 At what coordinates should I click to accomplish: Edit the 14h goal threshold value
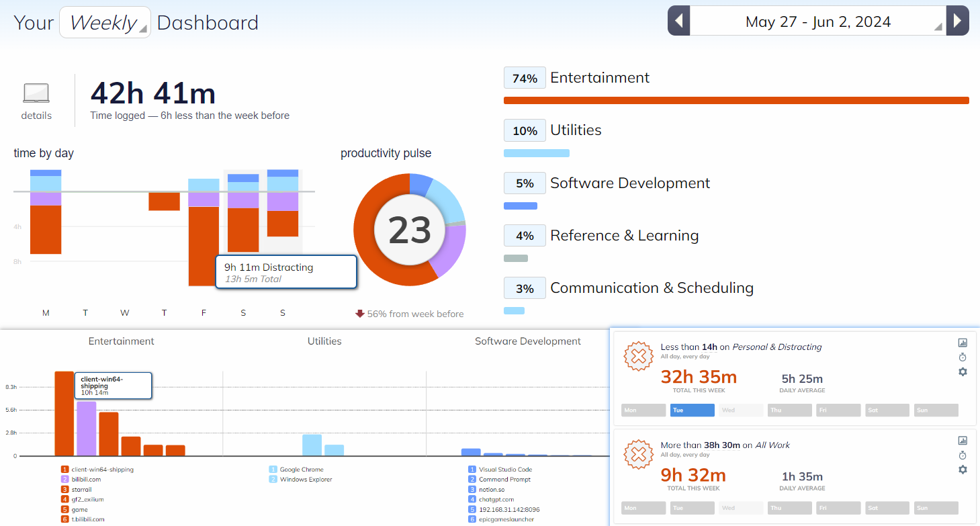pyautogui.click(x=709, y=347)
